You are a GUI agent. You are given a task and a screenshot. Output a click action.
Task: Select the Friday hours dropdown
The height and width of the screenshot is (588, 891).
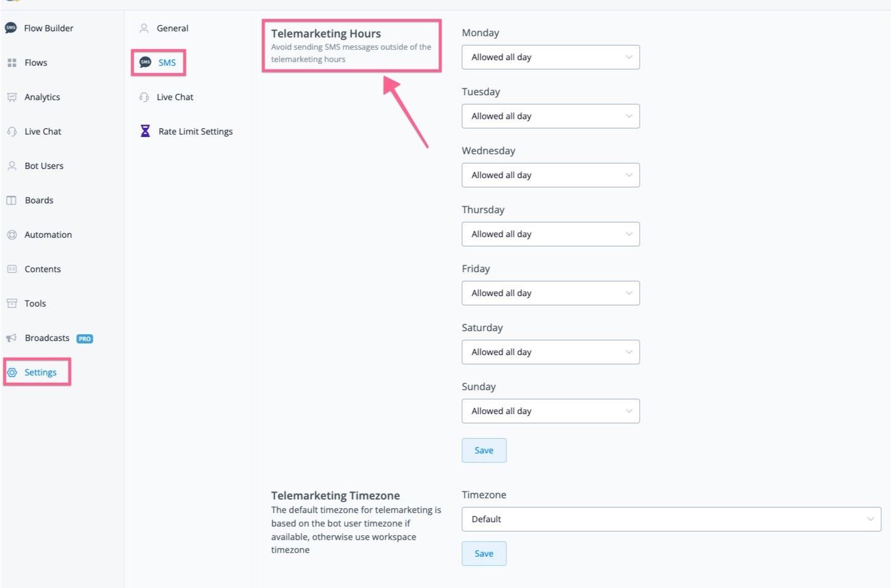(x=550, y=293)
